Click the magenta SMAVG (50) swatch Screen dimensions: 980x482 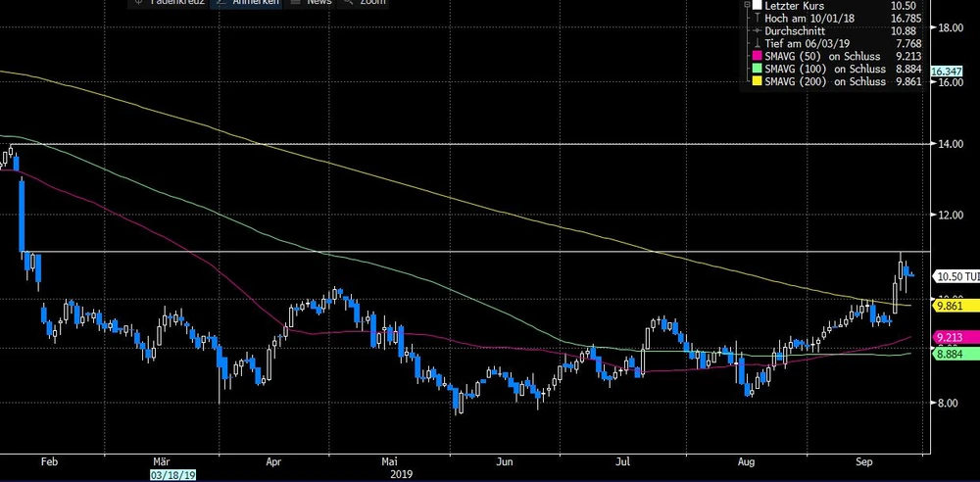(757, 55)
